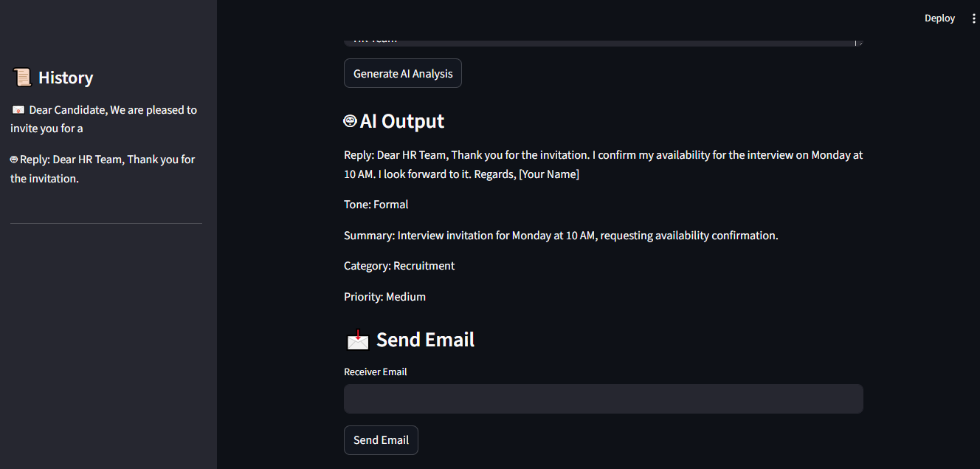
Task: Click the Deploy button
Action: pos(939,18)
